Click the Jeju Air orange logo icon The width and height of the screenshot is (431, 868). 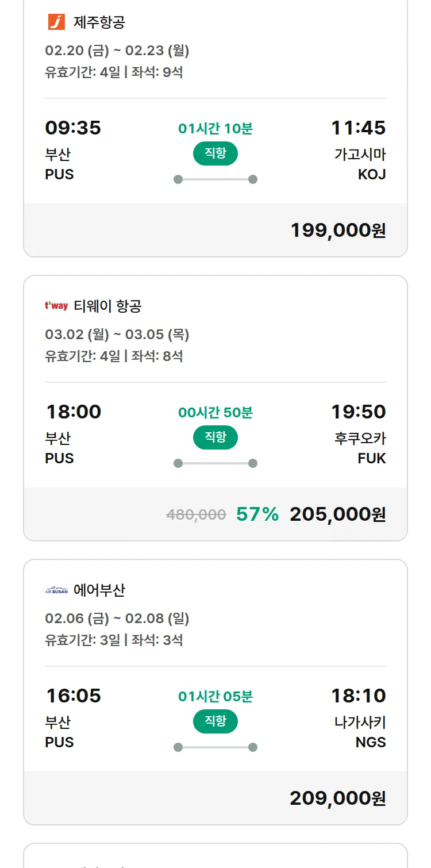56,22
